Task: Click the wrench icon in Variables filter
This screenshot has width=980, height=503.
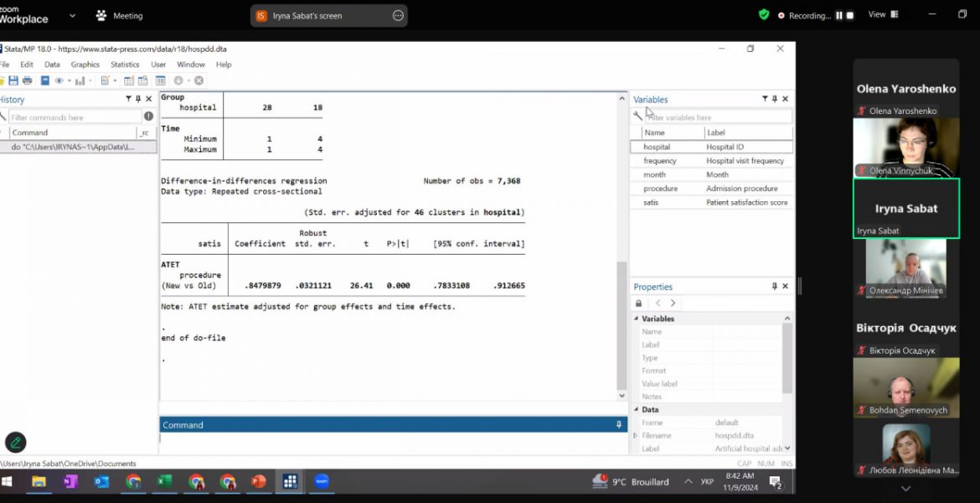Action: [637, 117]
